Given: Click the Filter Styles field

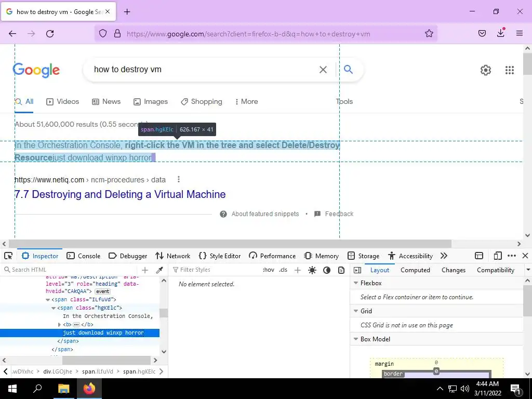Looking at the screenshot, I should (215, 270).
